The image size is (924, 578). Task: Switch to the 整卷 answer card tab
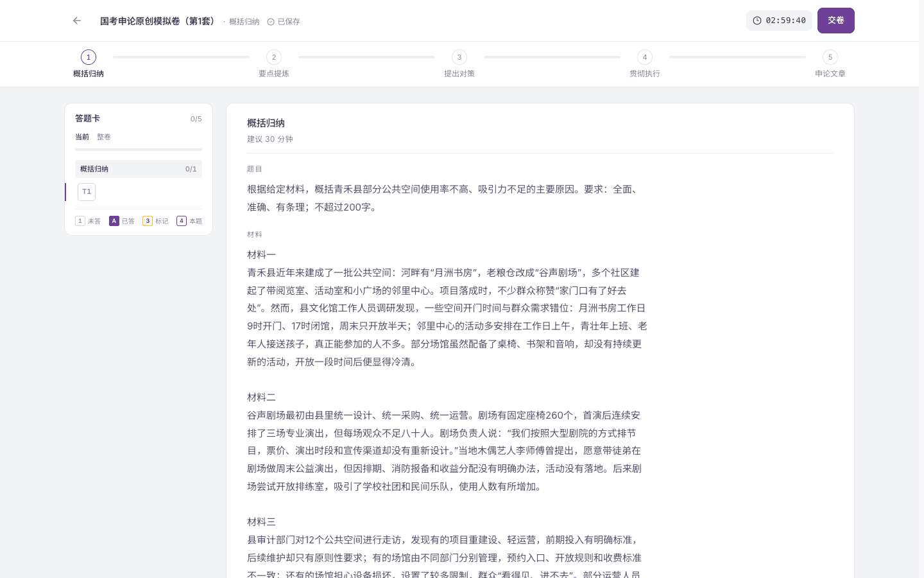tap(104, 137)
